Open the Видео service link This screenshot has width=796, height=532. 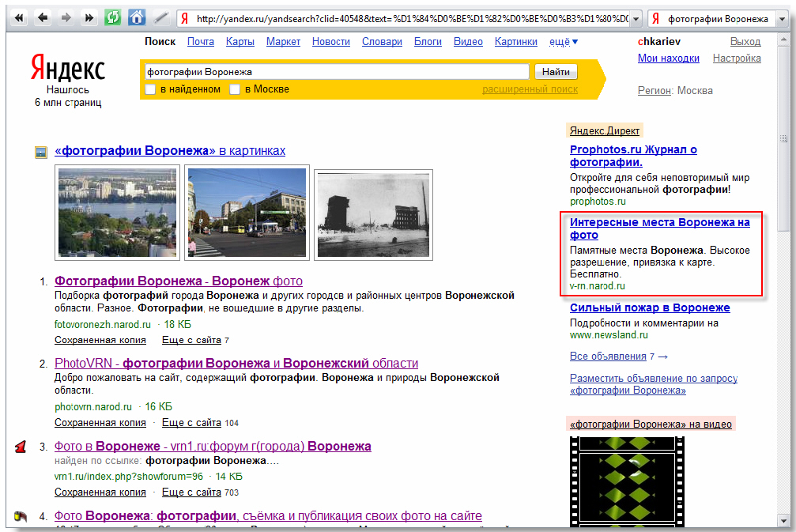coord(468,42)
